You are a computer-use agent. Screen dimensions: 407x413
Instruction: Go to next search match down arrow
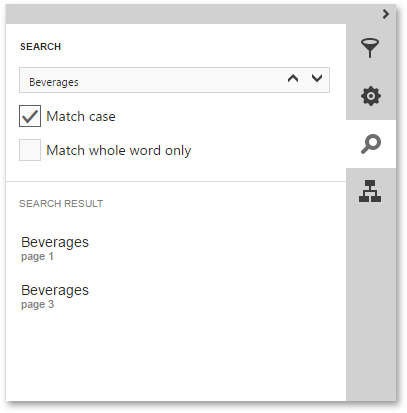click(317, 79)
